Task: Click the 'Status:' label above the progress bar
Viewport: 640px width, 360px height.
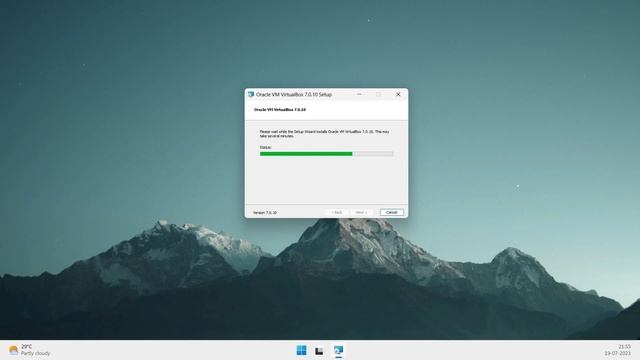Action: (x=265, y=147)
